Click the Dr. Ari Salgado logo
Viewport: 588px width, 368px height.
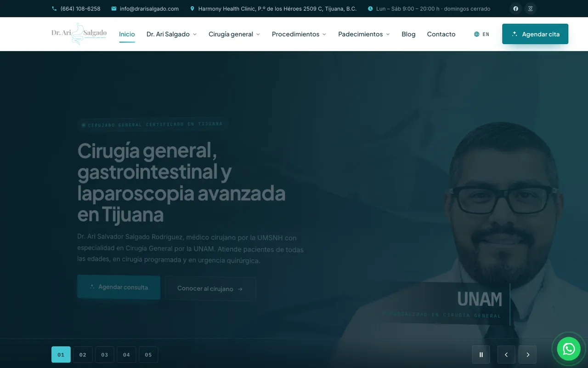(79, 34)
